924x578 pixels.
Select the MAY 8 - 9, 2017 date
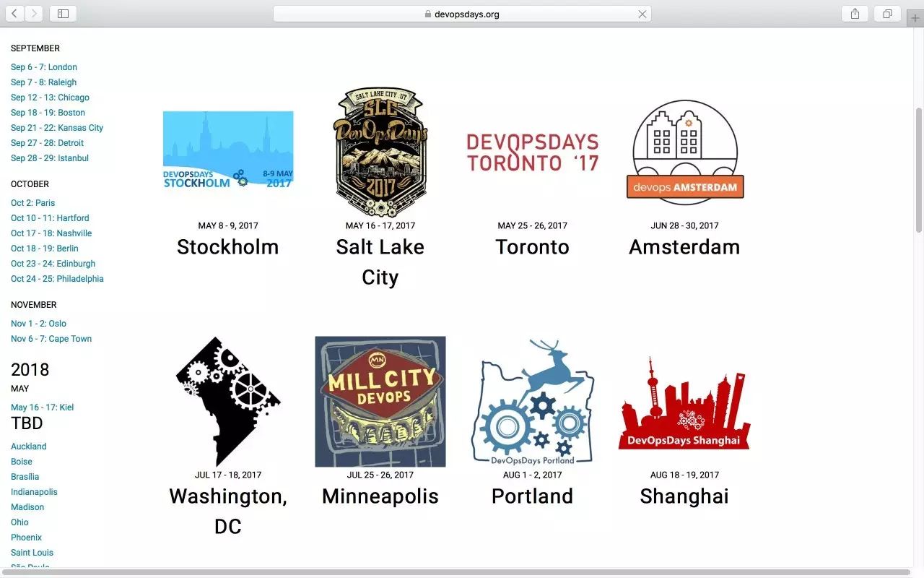click(x=228, y=226)
